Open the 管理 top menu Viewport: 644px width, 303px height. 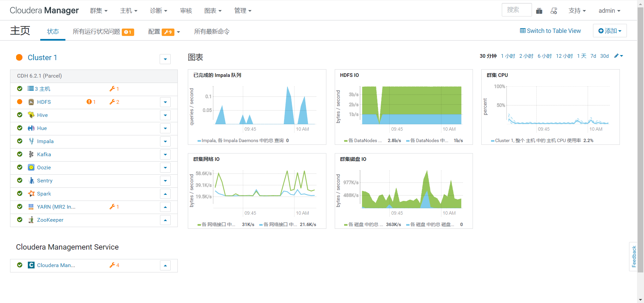tap(243, 11)
